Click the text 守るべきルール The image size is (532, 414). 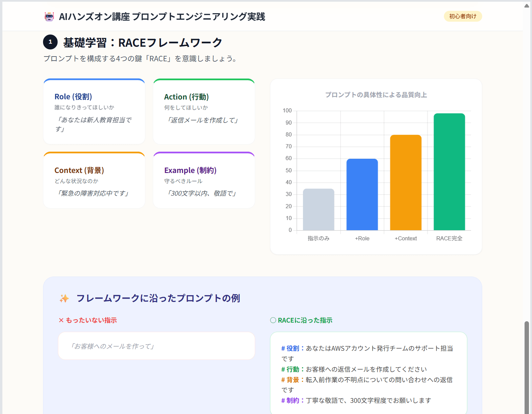click(183, 181)
